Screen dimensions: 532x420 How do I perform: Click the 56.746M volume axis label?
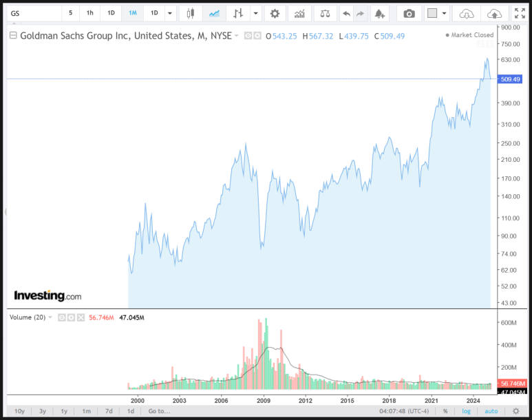pos(512,384)
